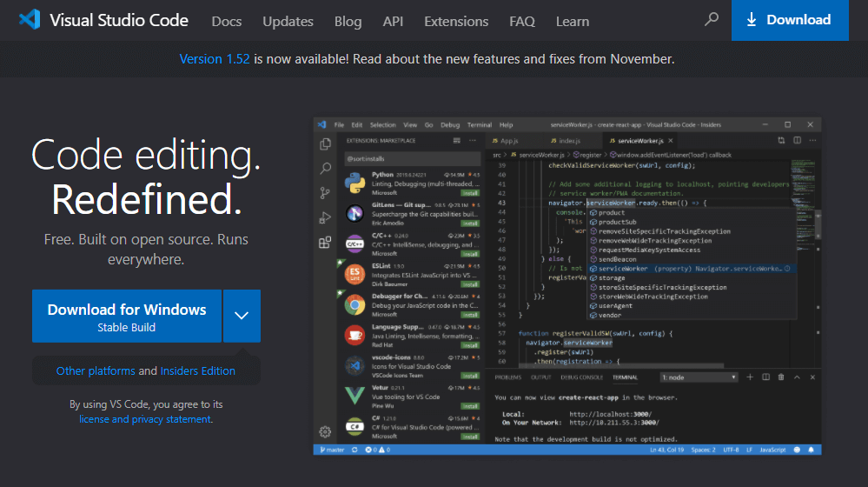This screenshot has height=487, width=868.
Task: Open the Explorer files icon in the activity bar
Action: pos(325,144)
